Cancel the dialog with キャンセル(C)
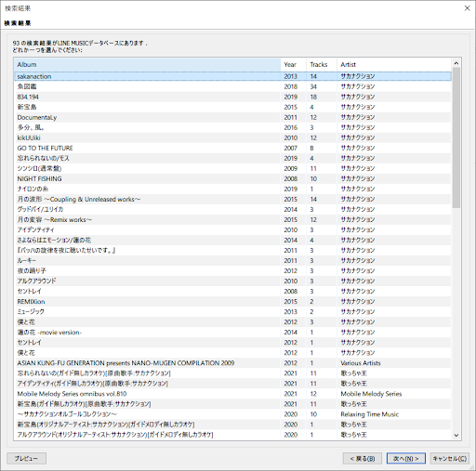The image size is (476, 471). point(450,458)
